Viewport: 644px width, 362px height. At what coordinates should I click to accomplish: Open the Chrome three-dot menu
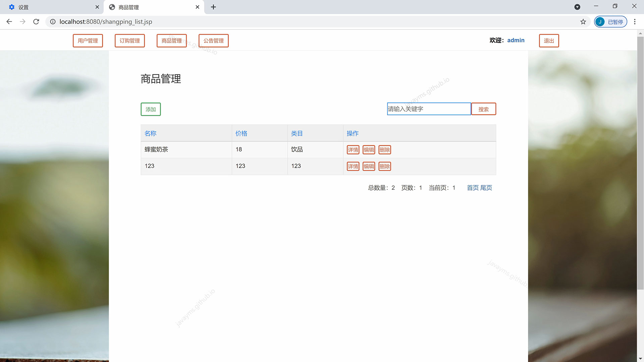coord(635,21)
